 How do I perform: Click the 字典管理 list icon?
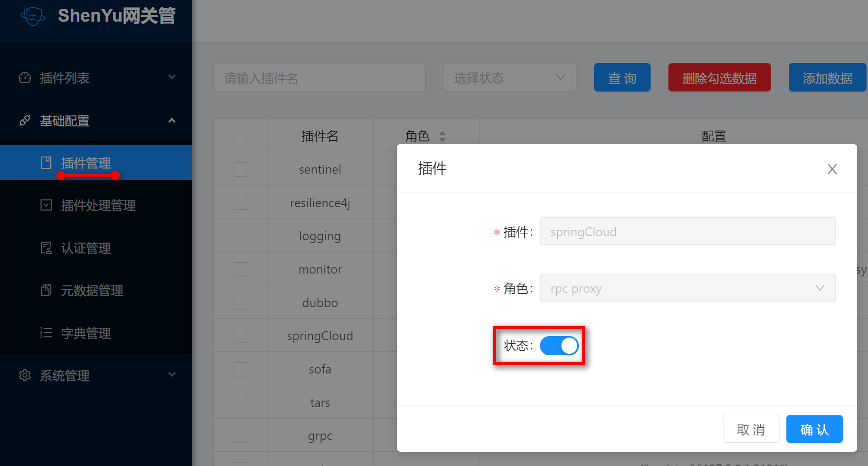pyautogui.click(x=46, y=333)
